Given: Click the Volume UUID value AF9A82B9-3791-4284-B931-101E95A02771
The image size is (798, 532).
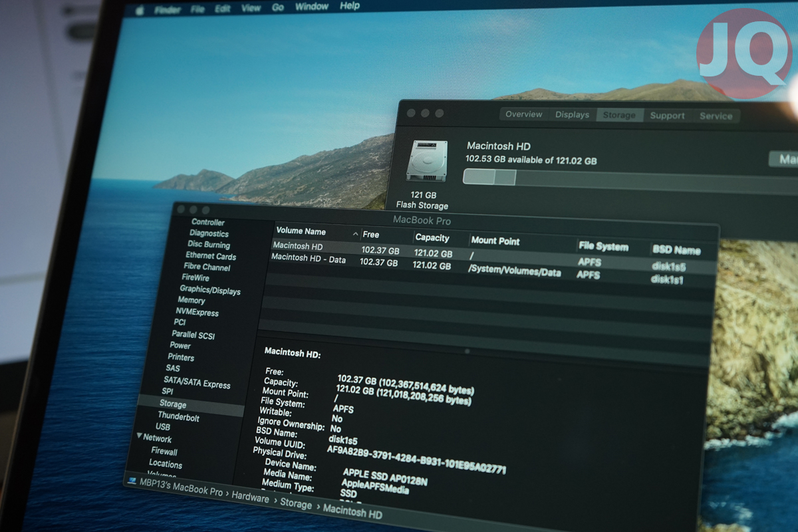Looking at the screenshot, I should pos(416,459).
